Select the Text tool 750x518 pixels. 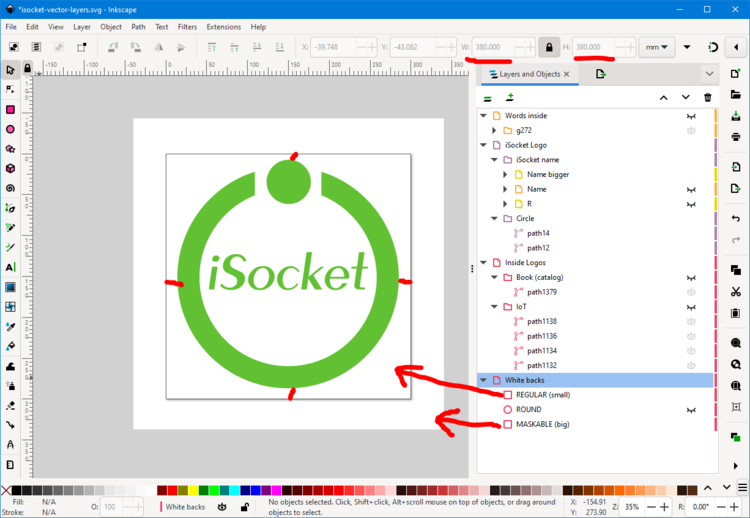10,267
